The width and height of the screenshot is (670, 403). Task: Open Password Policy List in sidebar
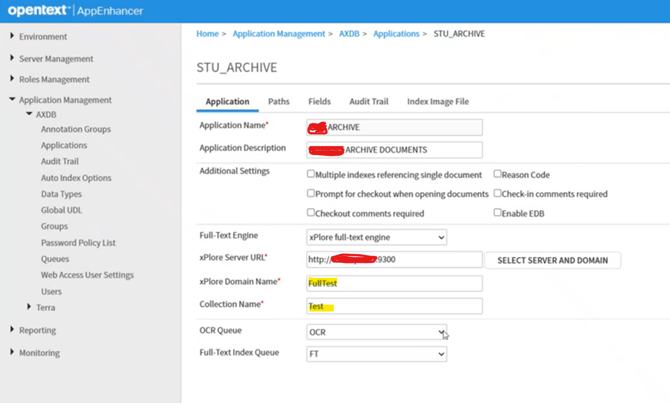78,242
